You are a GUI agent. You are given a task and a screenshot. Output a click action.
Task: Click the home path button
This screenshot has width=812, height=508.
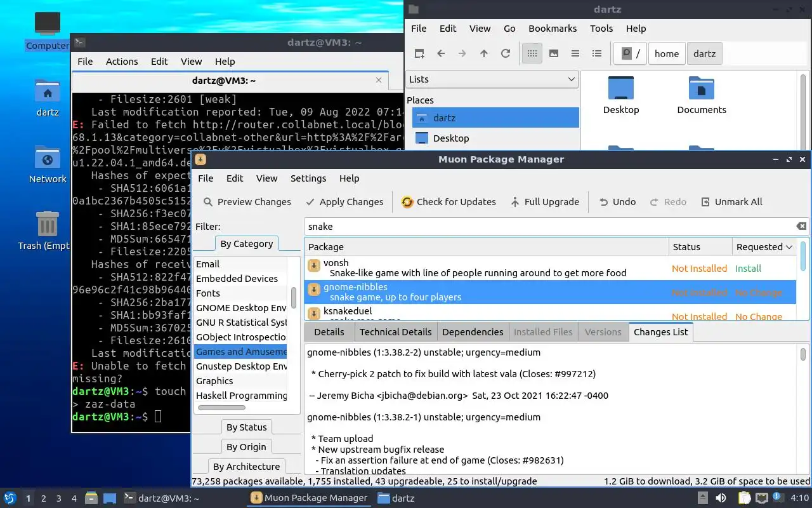(x=666, y=54)
